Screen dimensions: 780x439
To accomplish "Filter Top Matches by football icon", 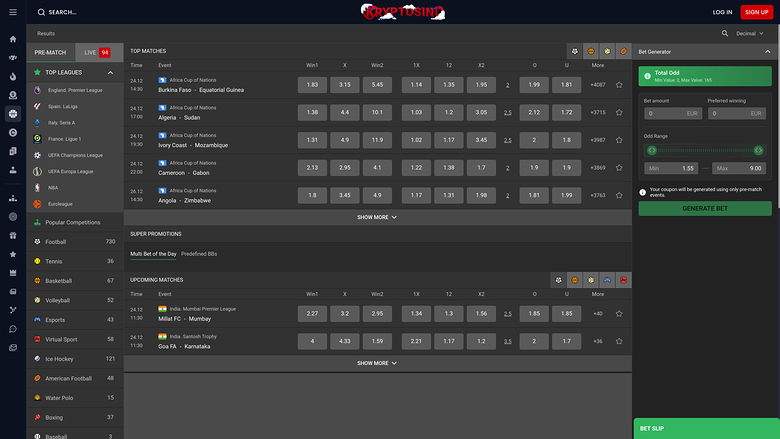I will pos(575,51).
